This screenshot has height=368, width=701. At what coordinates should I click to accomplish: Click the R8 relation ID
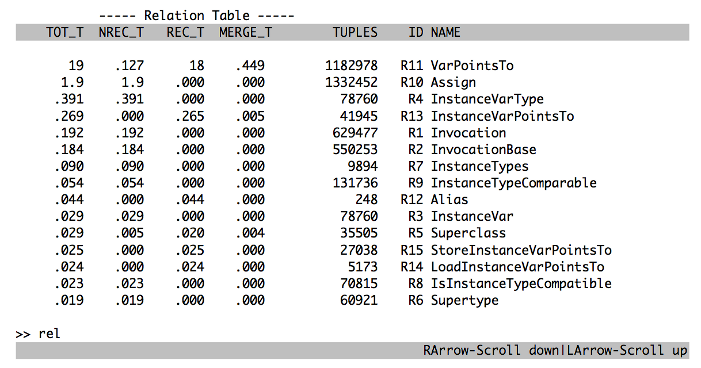(x=415, y=284)
